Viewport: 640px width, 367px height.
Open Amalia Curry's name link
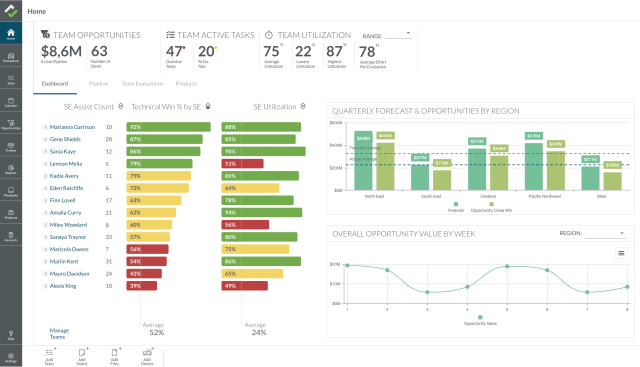[65, 213]
